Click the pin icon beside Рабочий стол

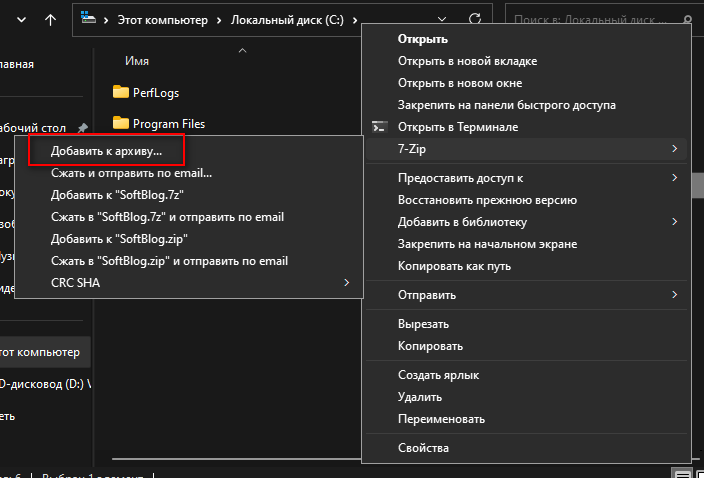coord(82,128)
